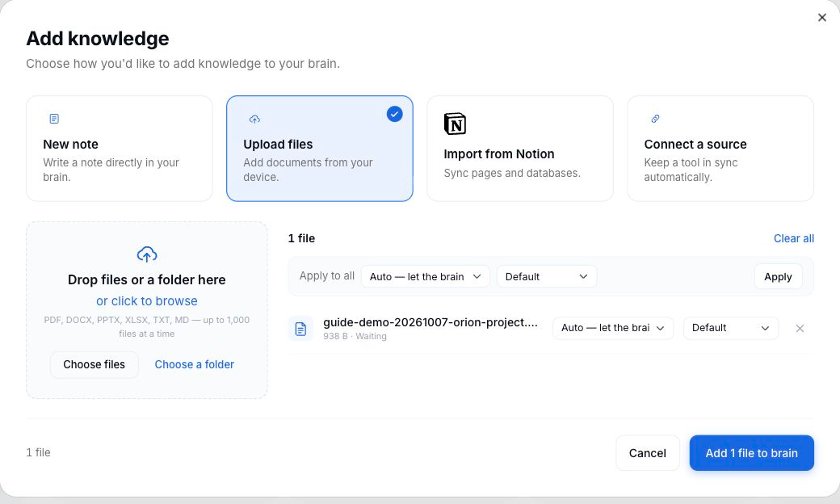Select the Import from Notion card

[x=520, y=149]
